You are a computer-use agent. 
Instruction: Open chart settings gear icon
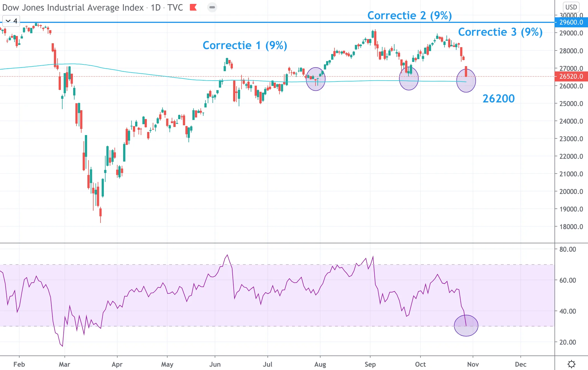(x=571, y=364)
